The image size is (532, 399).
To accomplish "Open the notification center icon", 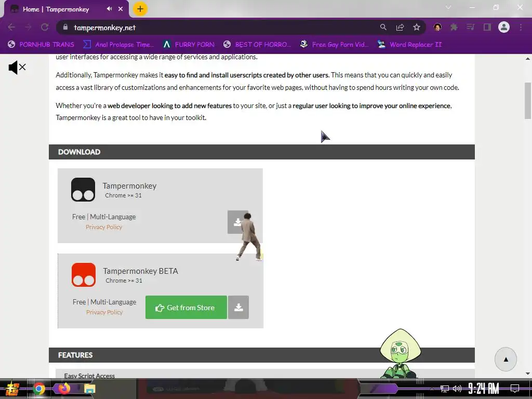I will click(x=515, y=389).
